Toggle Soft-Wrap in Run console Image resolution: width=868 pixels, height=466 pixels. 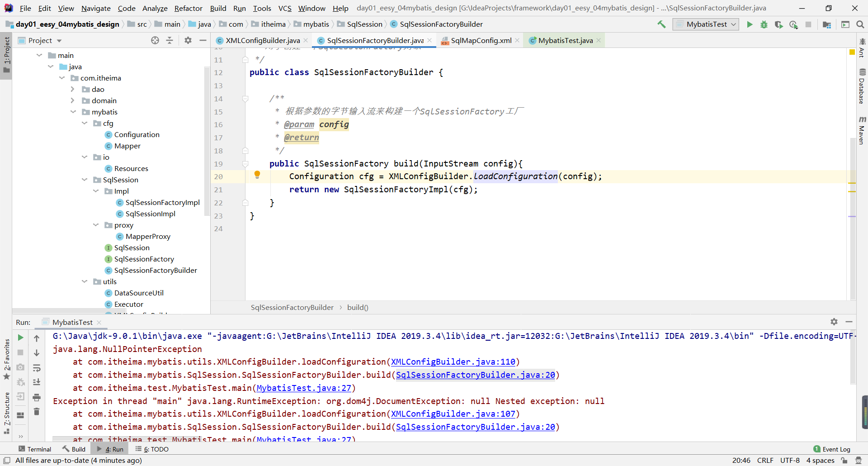[x=37, y=368]
